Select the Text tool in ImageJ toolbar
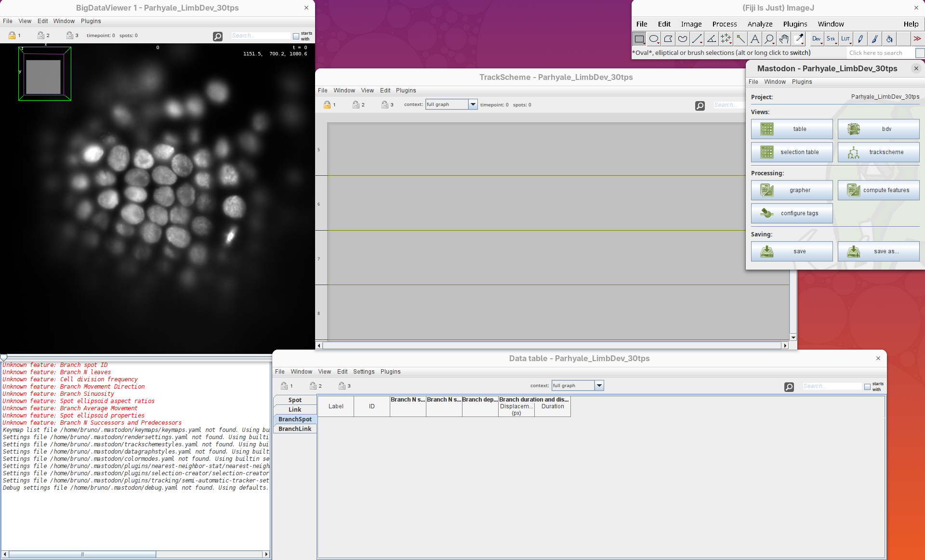Screen dimensions: 925x560 pos(755,39)
